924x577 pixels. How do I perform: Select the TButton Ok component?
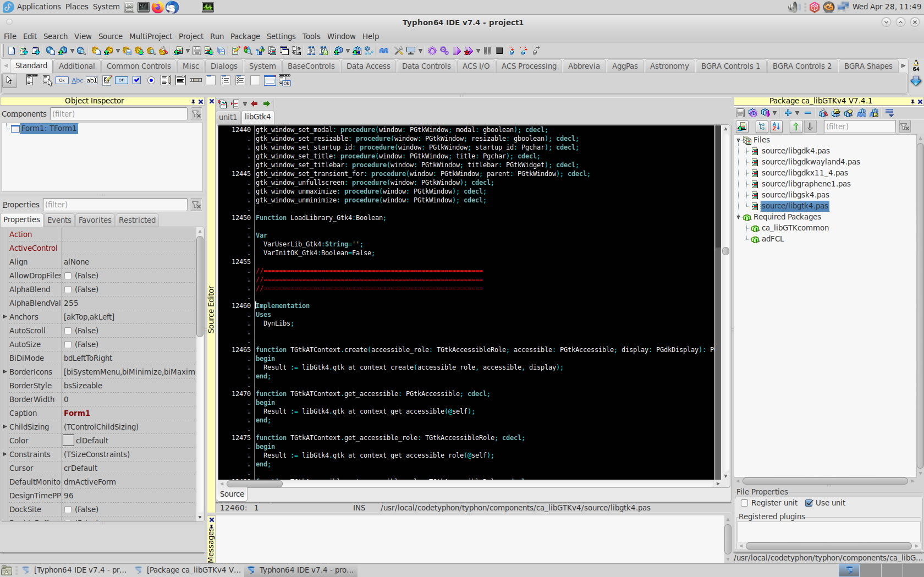coord(62,80)
